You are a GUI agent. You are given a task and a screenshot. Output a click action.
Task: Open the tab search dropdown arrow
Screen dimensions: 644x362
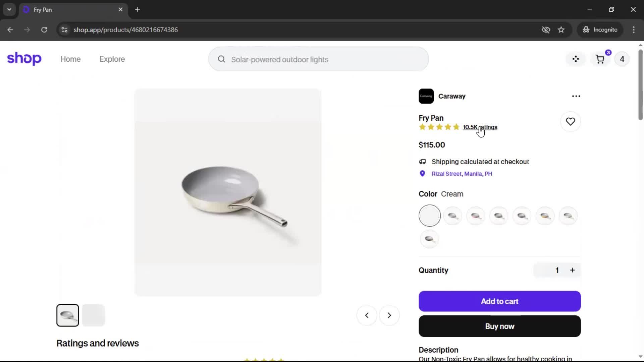tap(9, 9)
